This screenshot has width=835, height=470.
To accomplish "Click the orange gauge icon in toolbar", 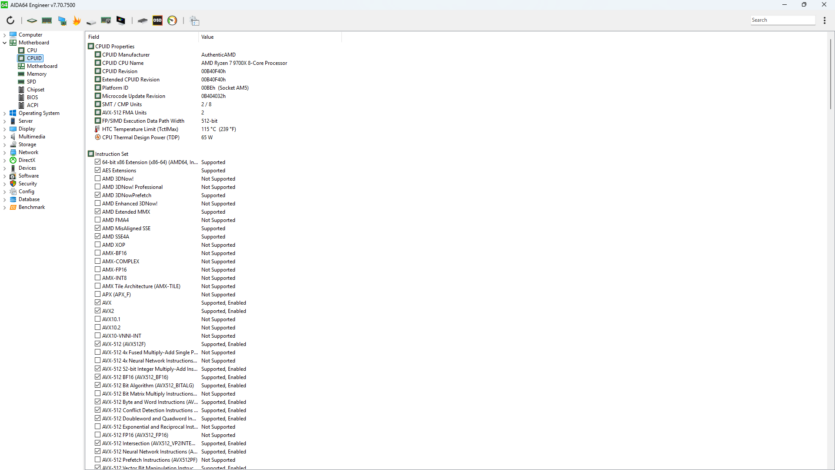I will (172, 20).
